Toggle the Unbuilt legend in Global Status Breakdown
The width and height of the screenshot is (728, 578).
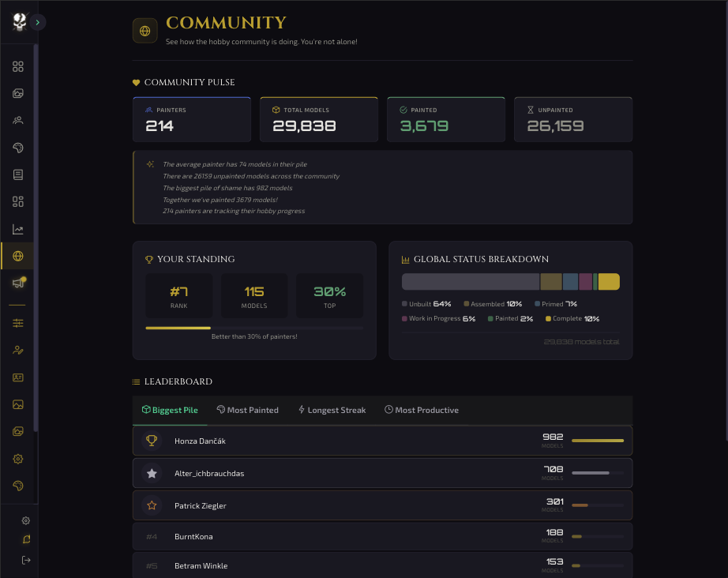[x=426, y=304]
